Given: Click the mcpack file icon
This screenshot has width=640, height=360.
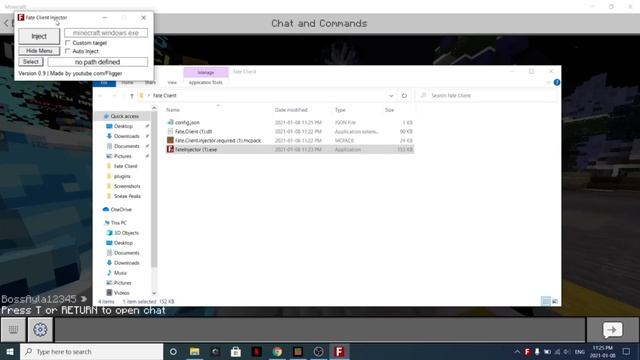Looking at the screenshot, I should click(170, 140).
